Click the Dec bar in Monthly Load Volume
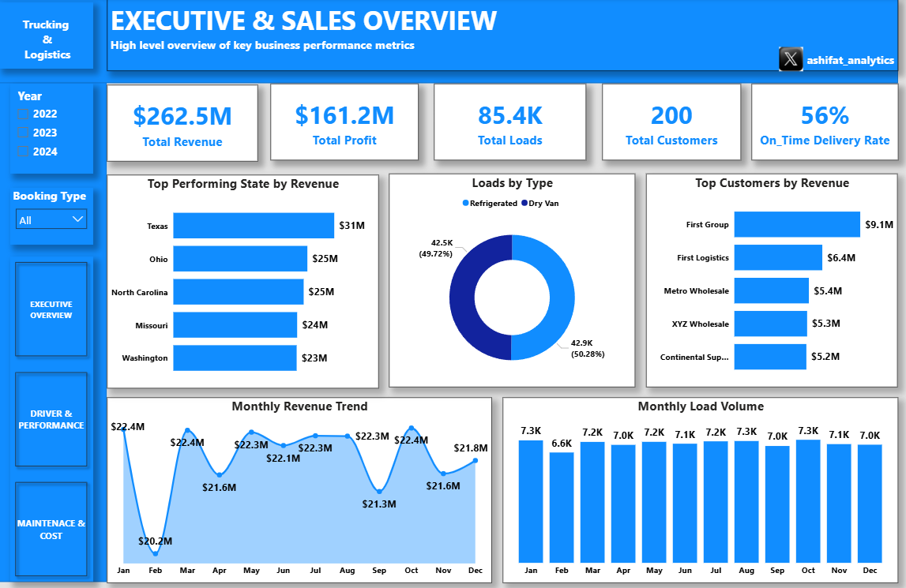Image resolution: width=906 pixels, height=588 pixels. click(870, 504)
